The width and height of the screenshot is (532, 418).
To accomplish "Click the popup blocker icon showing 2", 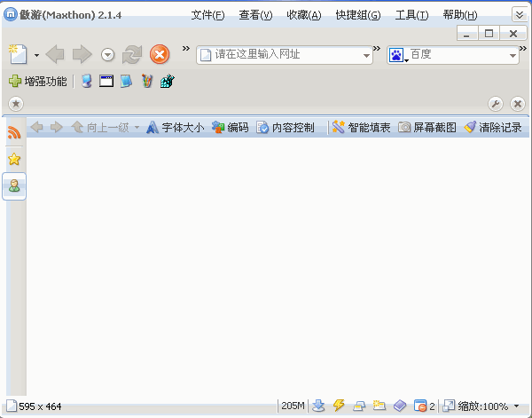I will click(424, 406).
